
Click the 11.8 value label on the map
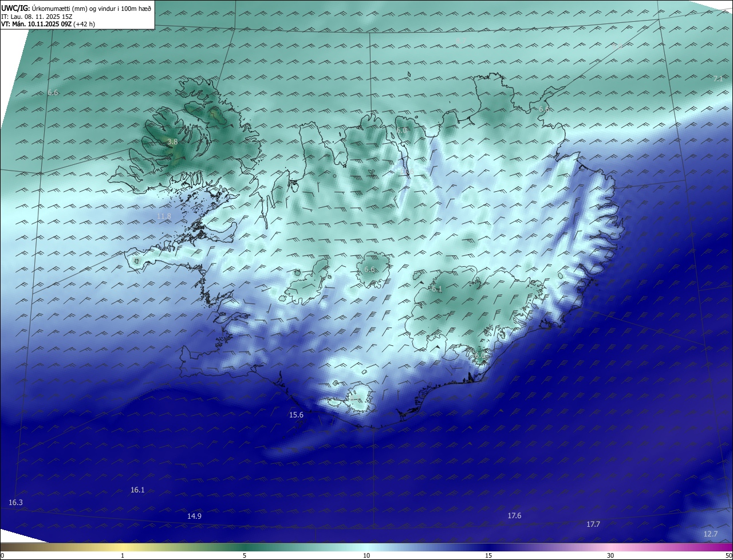(x=164, y=216)
